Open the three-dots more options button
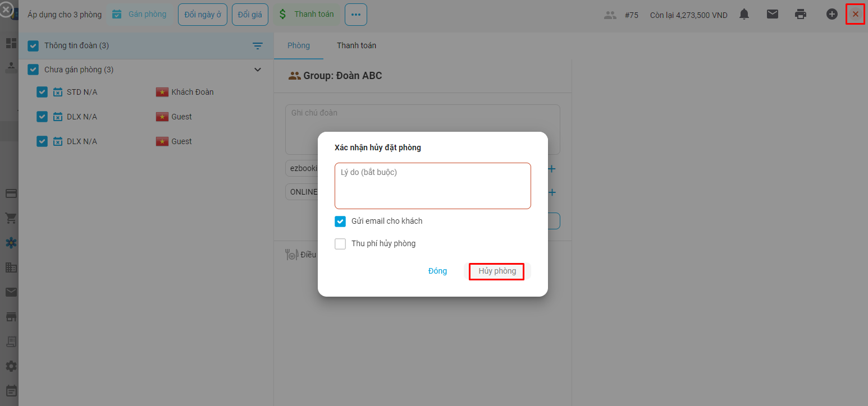The height and width of the screenshot is (406, 868). pos(356,15)
